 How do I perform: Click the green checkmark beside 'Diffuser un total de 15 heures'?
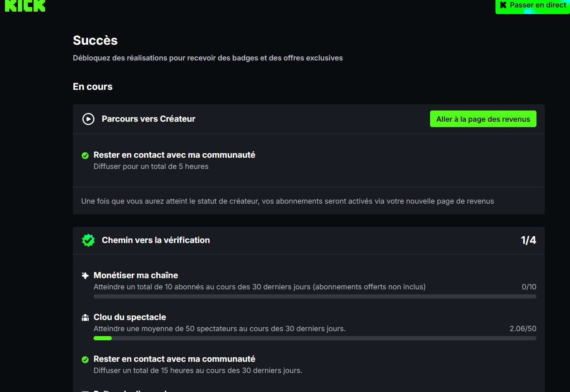coord(85,360)
